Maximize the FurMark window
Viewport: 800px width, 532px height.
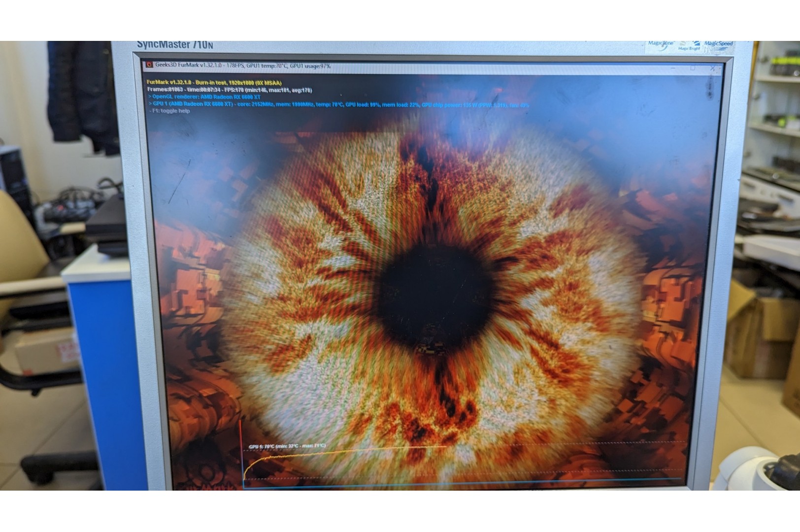point(693,68)
